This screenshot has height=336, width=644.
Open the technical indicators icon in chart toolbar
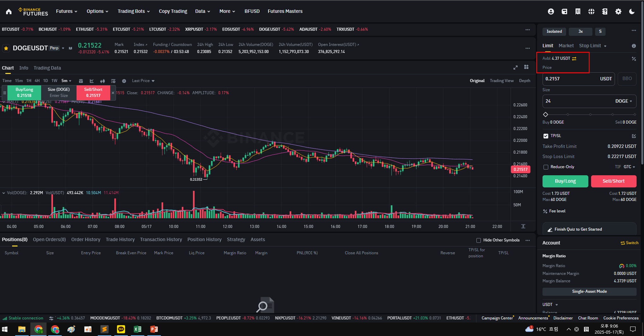(x=92, y=81)
